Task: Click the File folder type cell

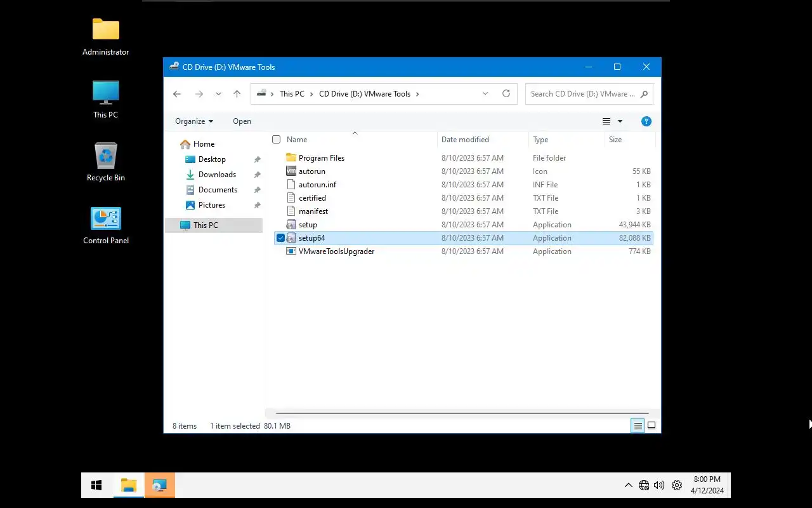Action: [549, 158]
